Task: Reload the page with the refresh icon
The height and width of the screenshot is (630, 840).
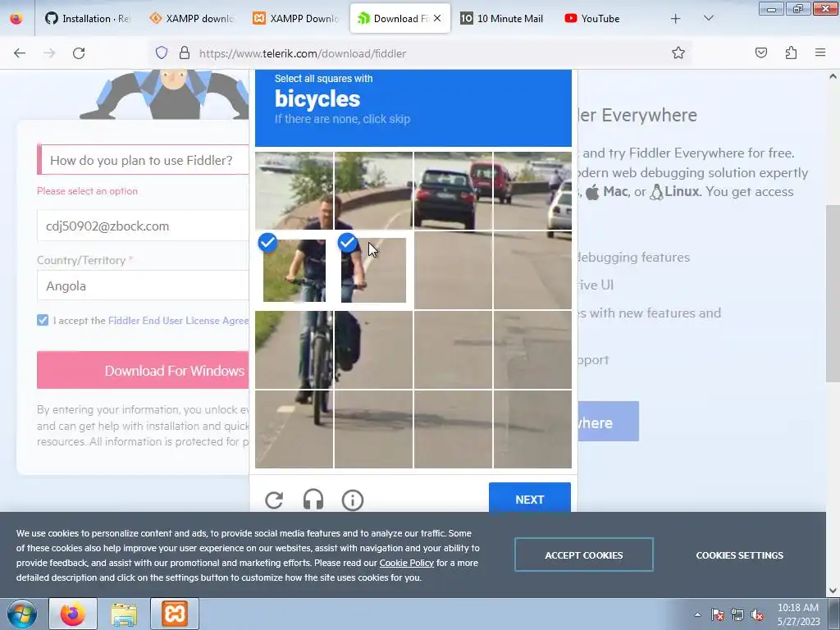Action: (79, 53)
